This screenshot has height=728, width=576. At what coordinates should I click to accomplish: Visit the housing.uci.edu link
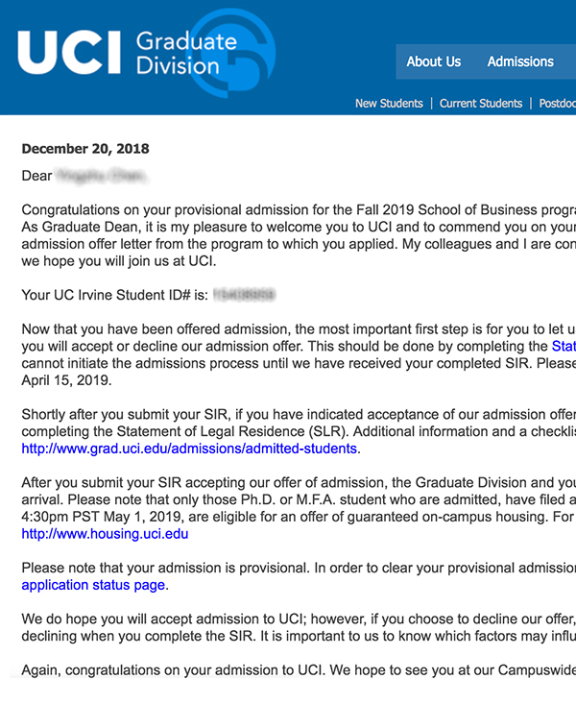click(105, 534)
